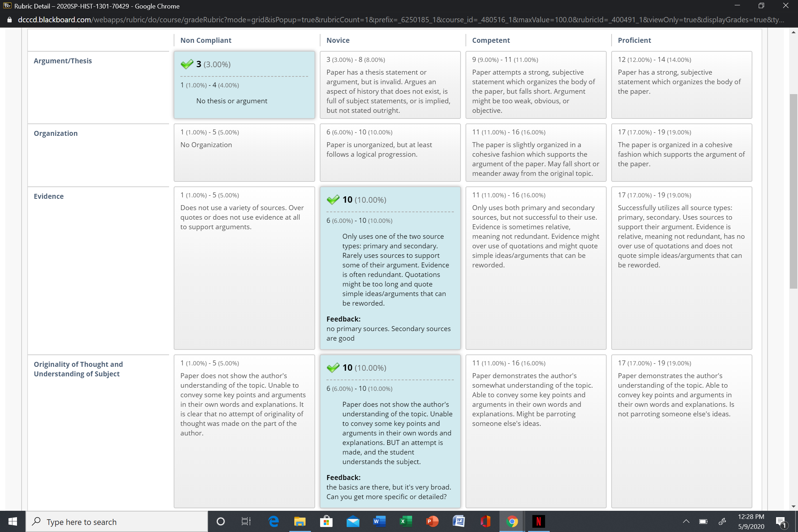Screen dimensions: 798x532
Task: Open the Office app from the taskbar
Action: 485,521
